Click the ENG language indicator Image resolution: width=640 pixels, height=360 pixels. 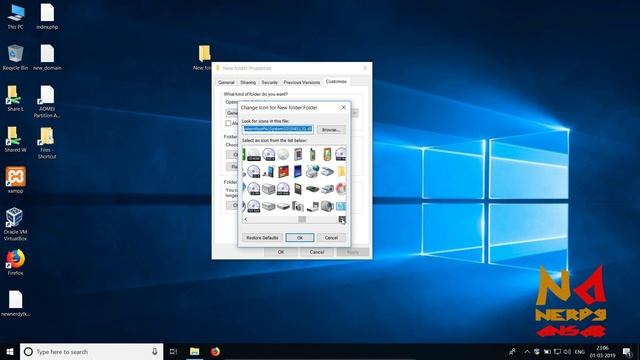[580, 351]
